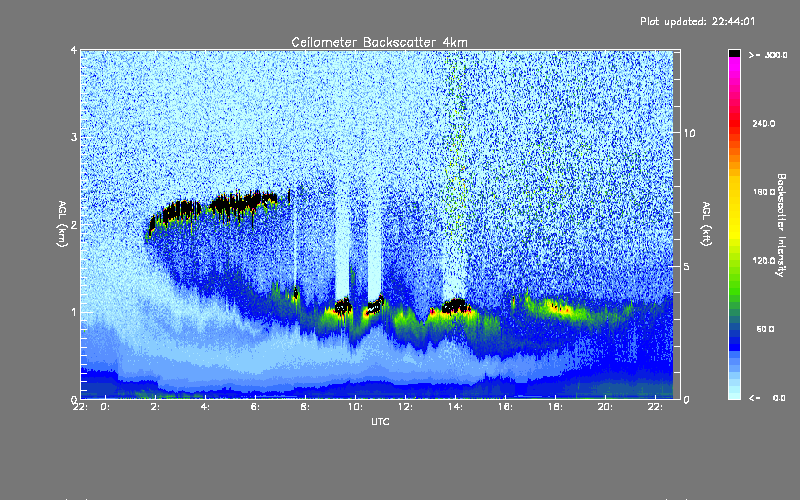Image resolution: width=800 pixels, height=500 pixels.
Task: Click the '60.0' colorbar value
Action: tap(765, 329)
